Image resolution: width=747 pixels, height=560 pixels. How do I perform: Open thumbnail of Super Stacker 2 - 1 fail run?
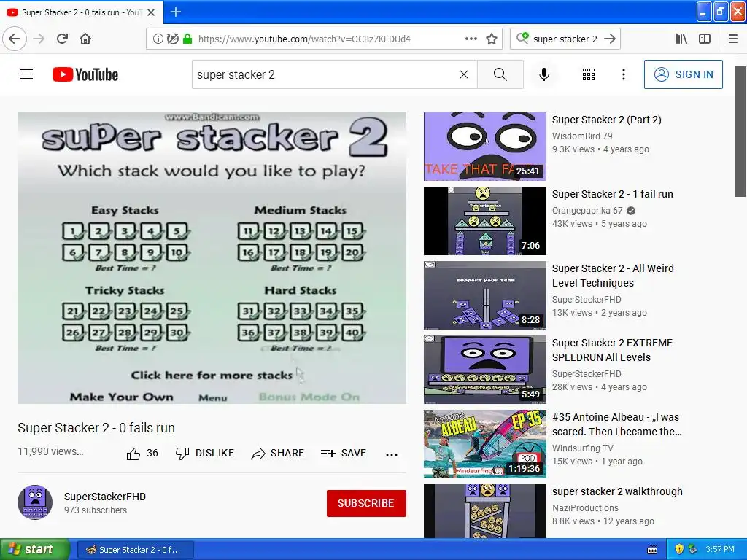pos(485,221)
